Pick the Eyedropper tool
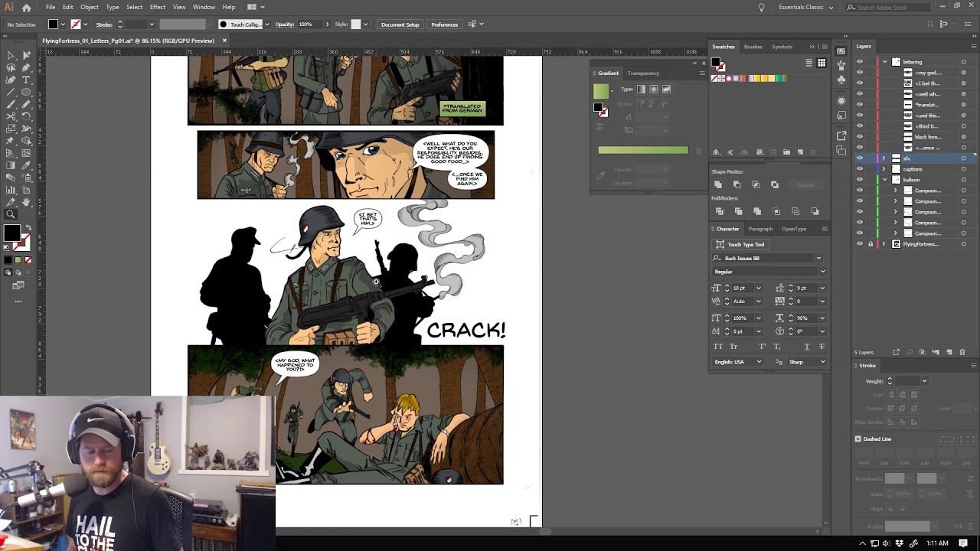Image resolution: width=980 pixels, height=551 pixels. pos(25,166)
